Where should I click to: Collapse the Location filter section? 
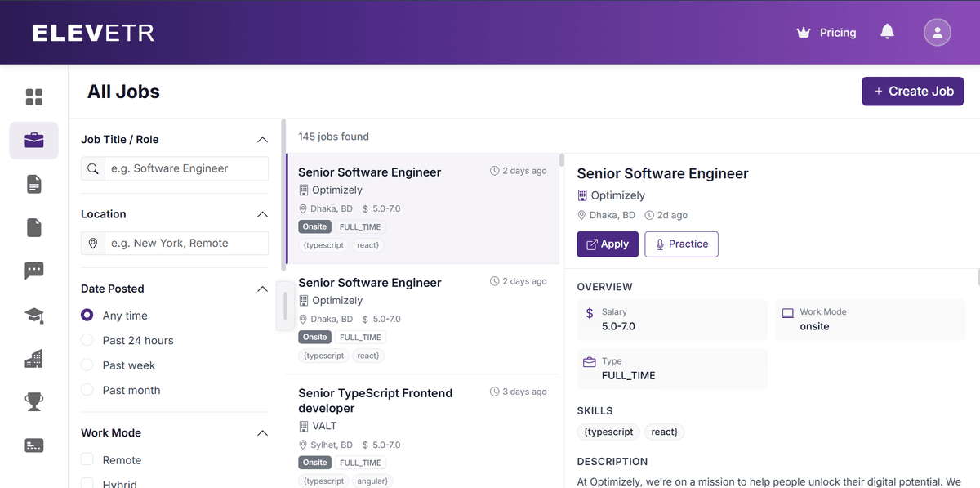point(262,214)
